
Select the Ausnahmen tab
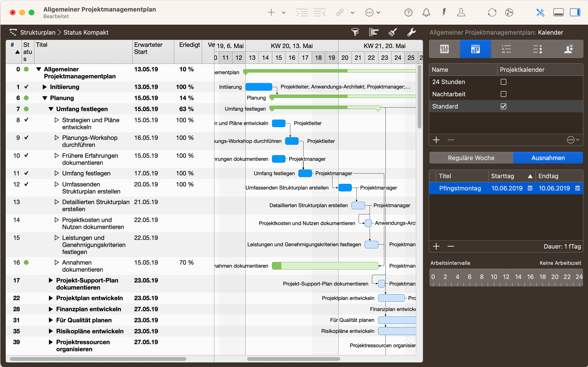548,158
